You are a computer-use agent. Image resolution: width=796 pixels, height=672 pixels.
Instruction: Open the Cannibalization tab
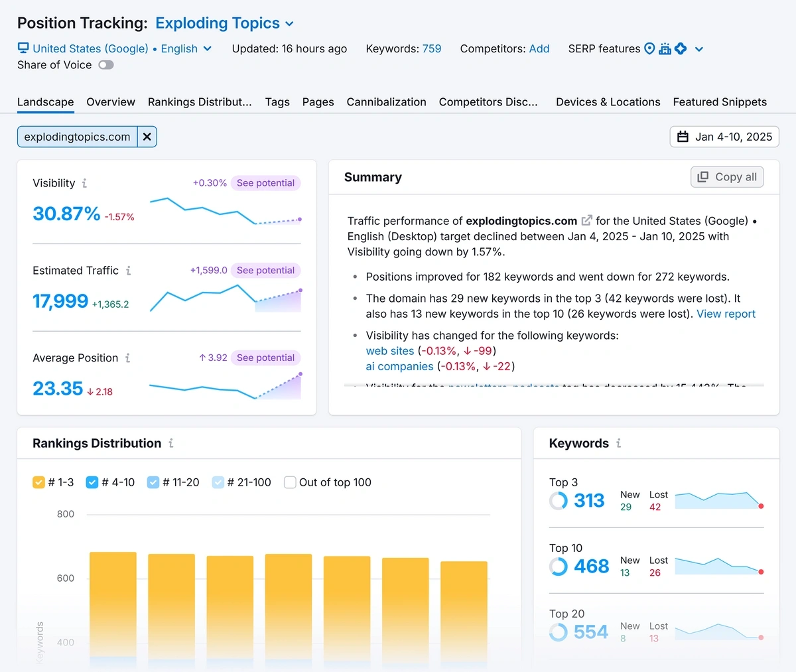click(x=386, y=102)
